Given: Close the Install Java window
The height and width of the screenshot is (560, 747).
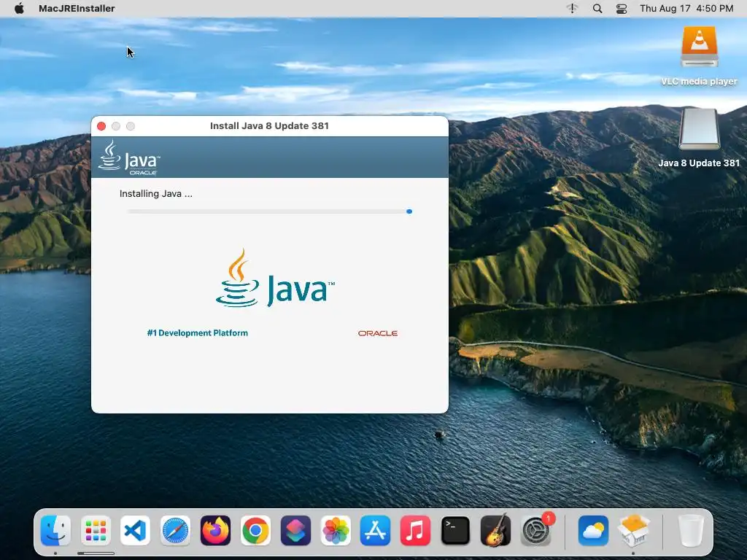Looking at the screenshot, I should 101,126.
